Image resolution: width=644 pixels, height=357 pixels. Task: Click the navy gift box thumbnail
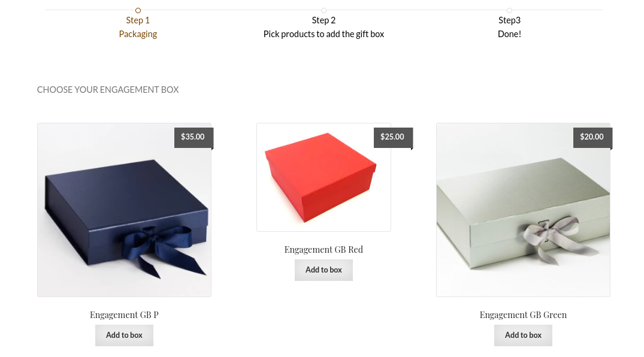click(x=124, y=210)
